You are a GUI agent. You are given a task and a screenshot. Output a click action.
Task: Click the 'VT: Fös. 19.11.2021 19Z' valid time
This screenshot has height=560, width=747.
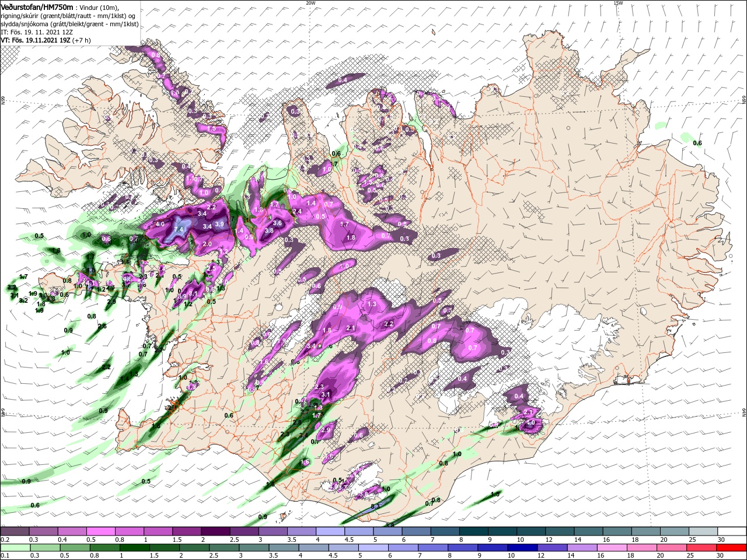pos(36,41)
